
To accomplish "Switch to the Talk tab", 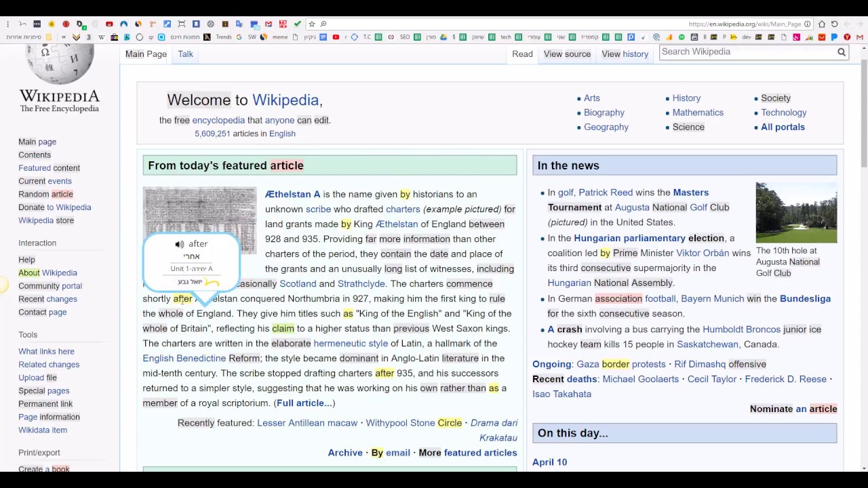I will pos(186,54).
